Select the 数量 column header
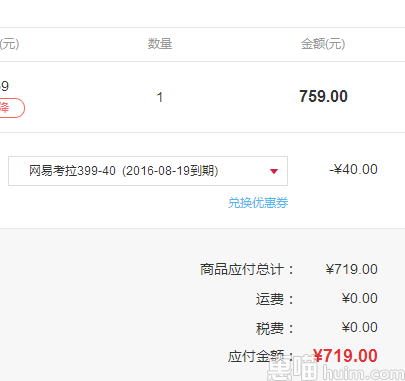This screenshot has width=405, height=381. (160, 44)
